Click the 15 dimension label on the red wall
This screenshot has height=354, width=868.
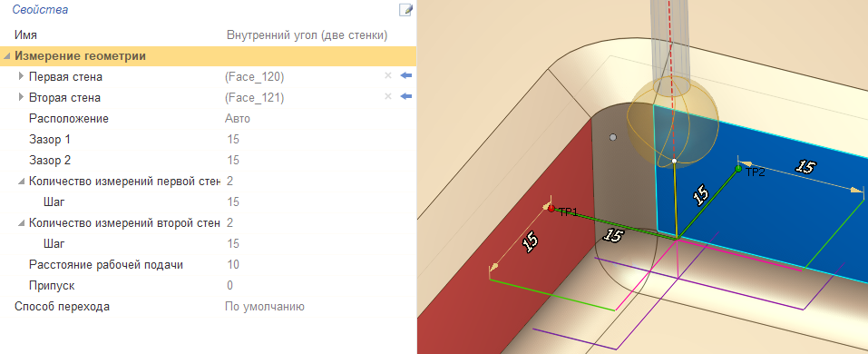[531, 242]
